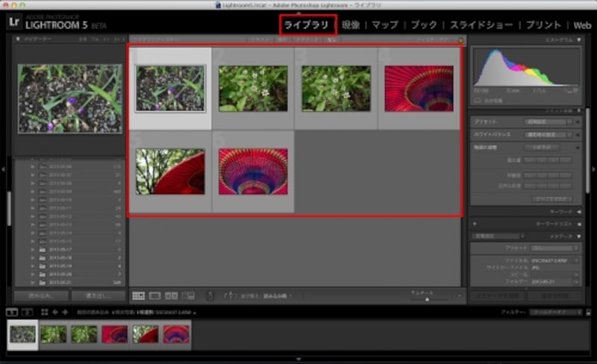Image resolution: width=597 pixels, height=364 pixels.
Task: Click the folder icon of 2013-05-21
Action: (43, 283)
